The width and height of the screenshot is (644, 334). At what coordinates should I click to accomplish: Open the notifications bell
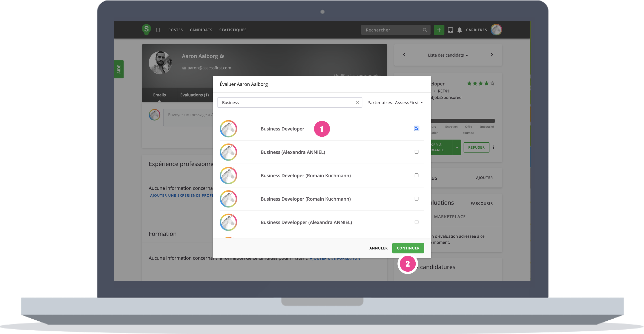(x=460, y=30)
